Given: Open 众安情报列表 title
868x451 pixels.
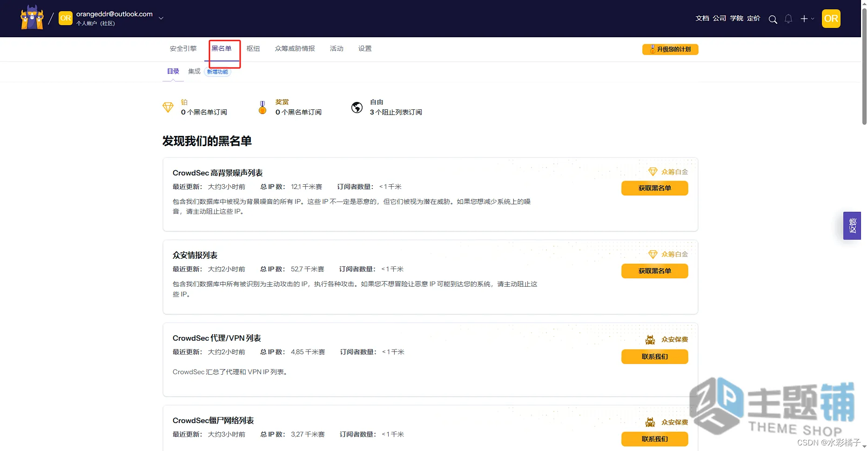Looking at the screenshot, I should (195, 255).
